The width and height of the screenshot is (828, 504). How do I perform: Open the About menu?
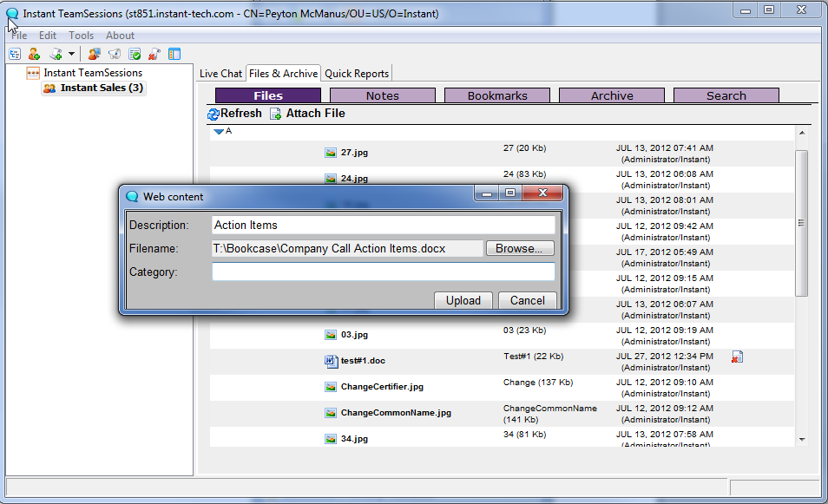click(x=121, y=36)
